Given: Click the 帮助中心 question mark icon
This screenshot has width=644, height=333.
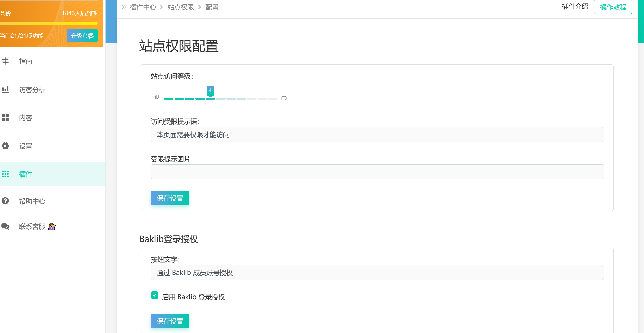Looking at the screenshot, I should [5, 201].
